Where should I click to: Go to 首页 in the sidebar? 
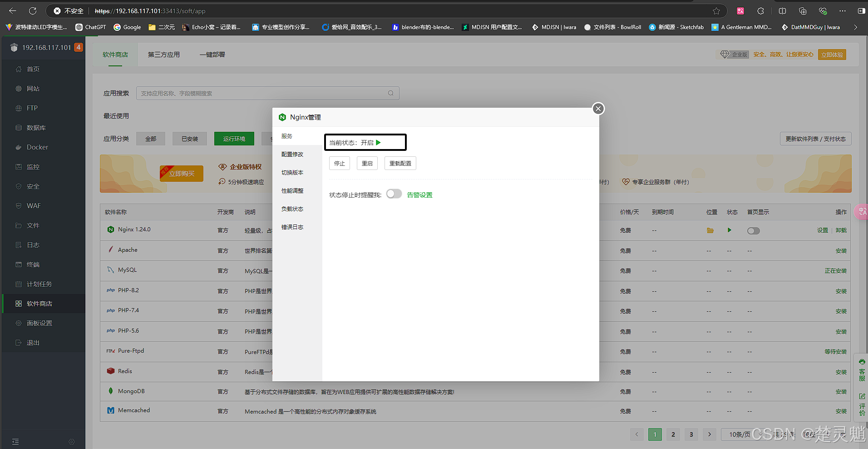(x=33, y=69)
